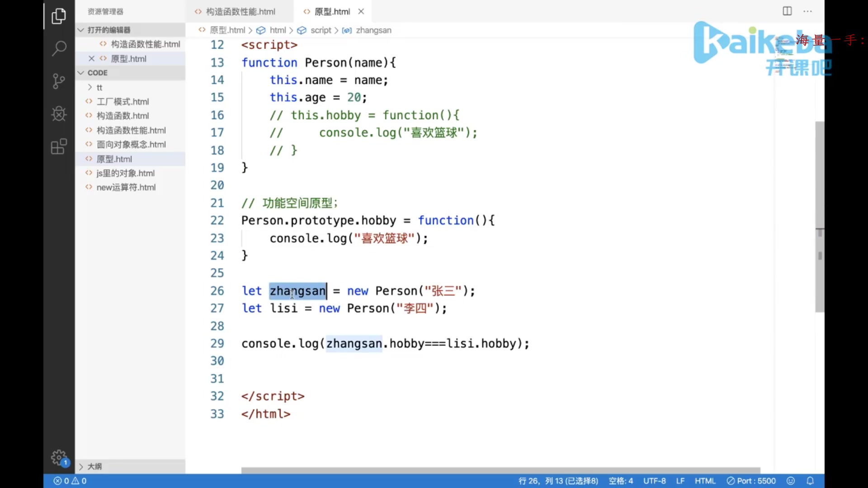Click the Run and Debug icon
Image resolution: width=868 pixels, height=488 pixels.
(x=58, y=113)
